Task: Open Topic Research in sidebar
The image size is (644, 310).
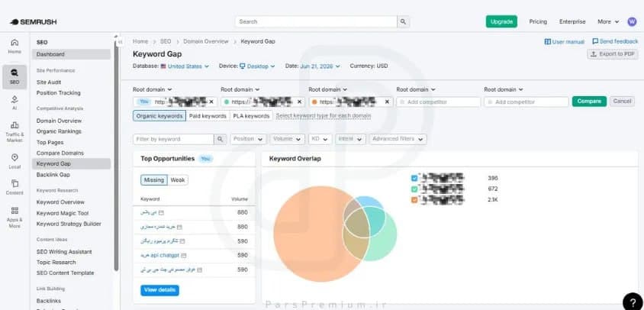Action: [56, 263]
